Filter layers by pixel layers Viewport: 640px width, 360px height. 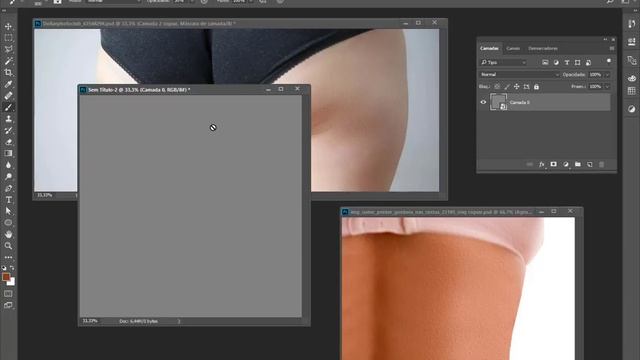545,62
